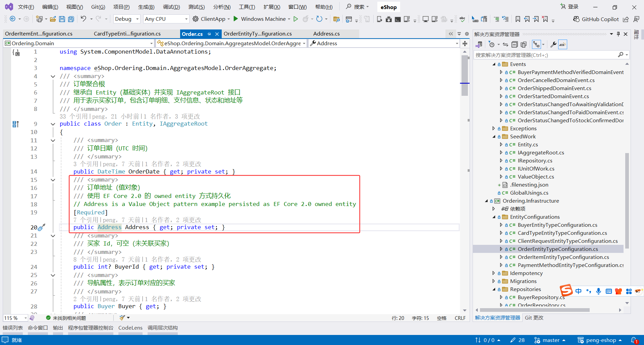Clear all bookmarks with the red-x bookmark icon
The height and width of the screenshot is (345, 644).
545,19
